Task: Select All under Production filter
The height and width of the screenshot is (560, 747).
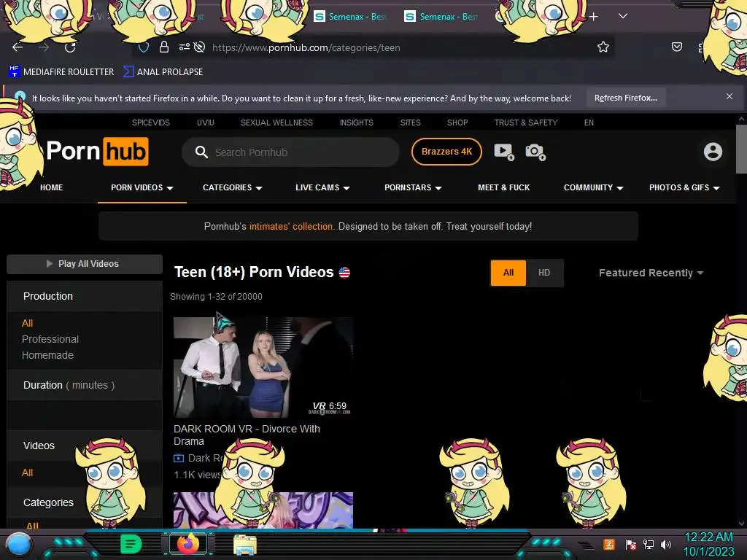Action: click(x=27, y=323)
